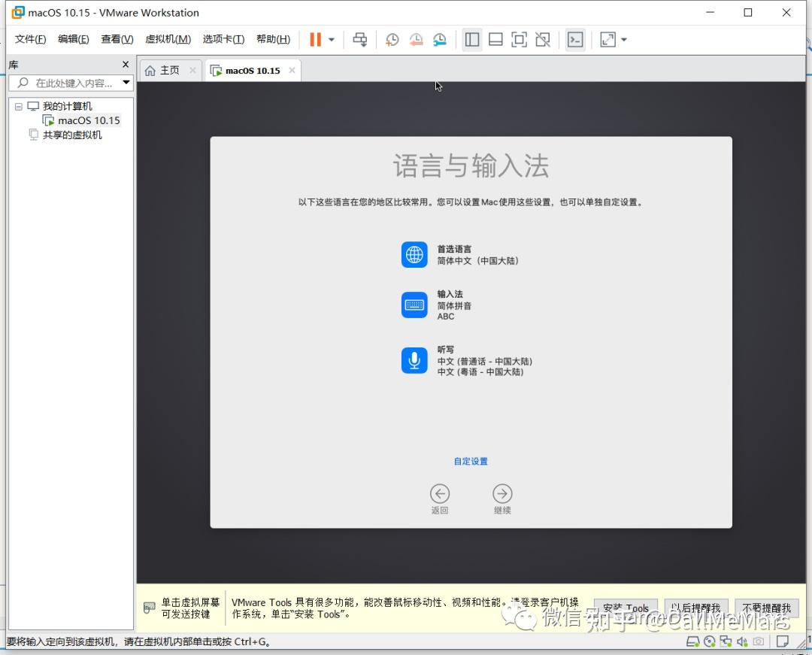This screenshot has width=812, height=655.
Task: Select 共享的虚拟机 in the library tree
Action: tap(72, 135)
